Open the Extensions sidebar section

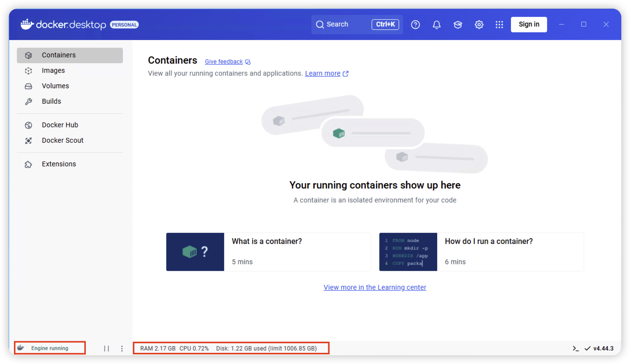[x=70, y=164]
